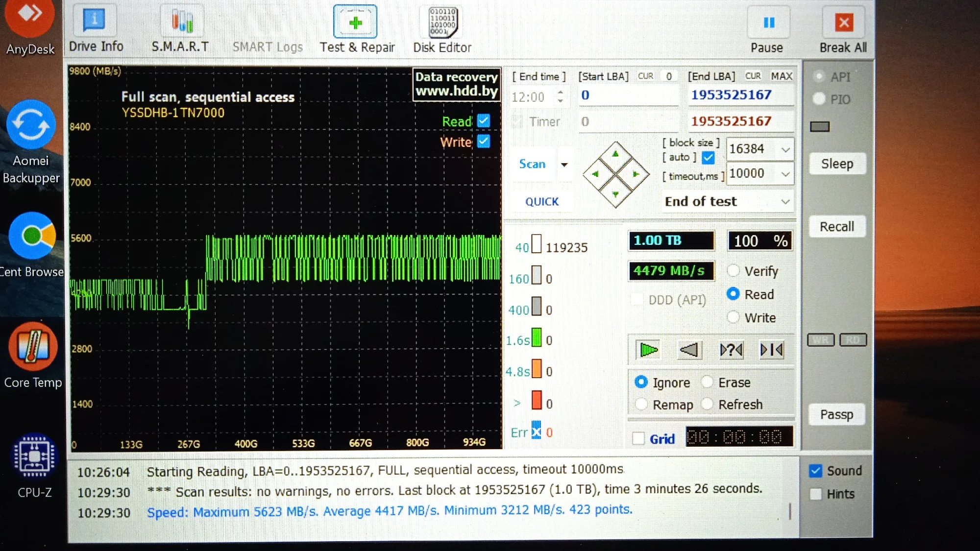Choose the Remap radio option
Screen dimensions: 980x551
pyautogui.click(x=641, y=405)
